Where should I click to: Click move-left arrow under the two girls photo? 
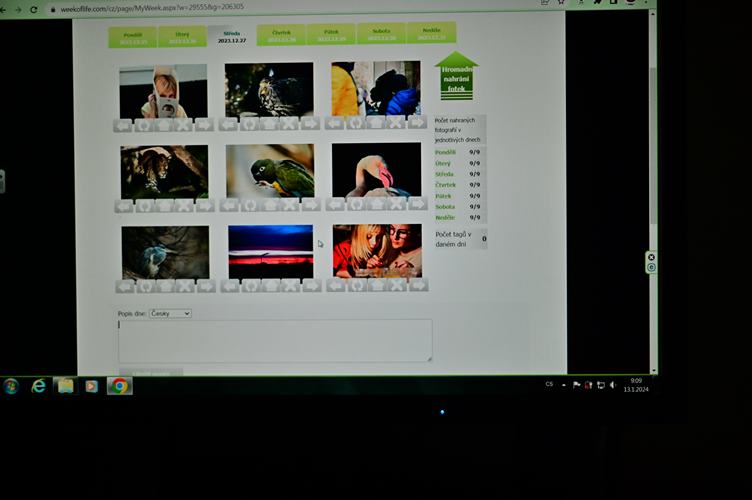tap(335, 285)
